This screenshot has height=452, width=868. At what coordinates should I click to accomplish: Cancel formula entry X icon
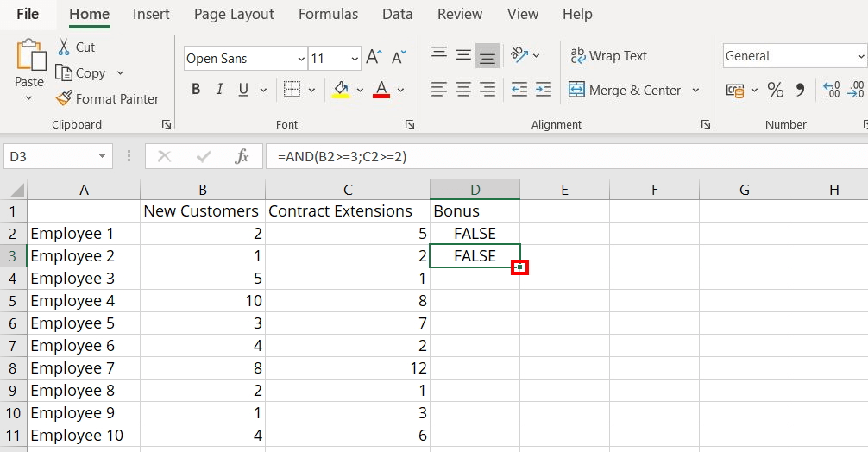(165, 157)
